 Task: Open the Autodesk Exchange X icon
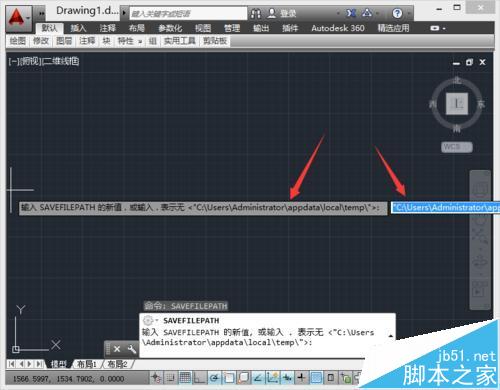tap(351, 13)
